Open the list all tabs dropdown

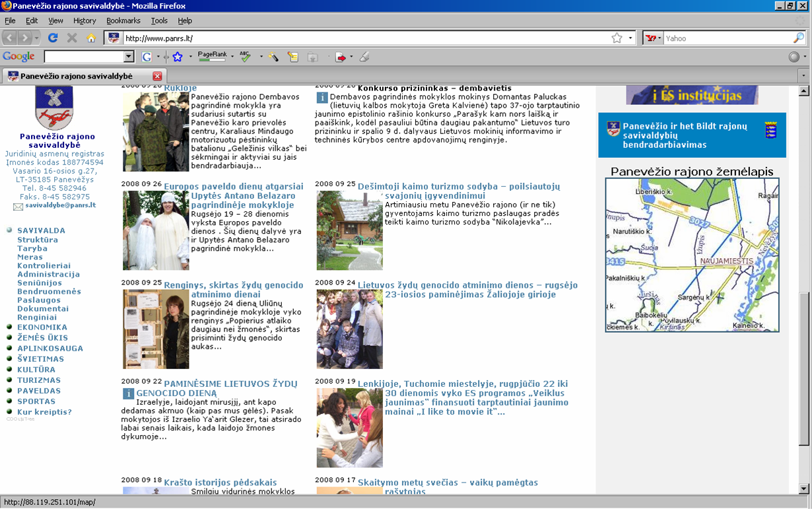[804, 76]
